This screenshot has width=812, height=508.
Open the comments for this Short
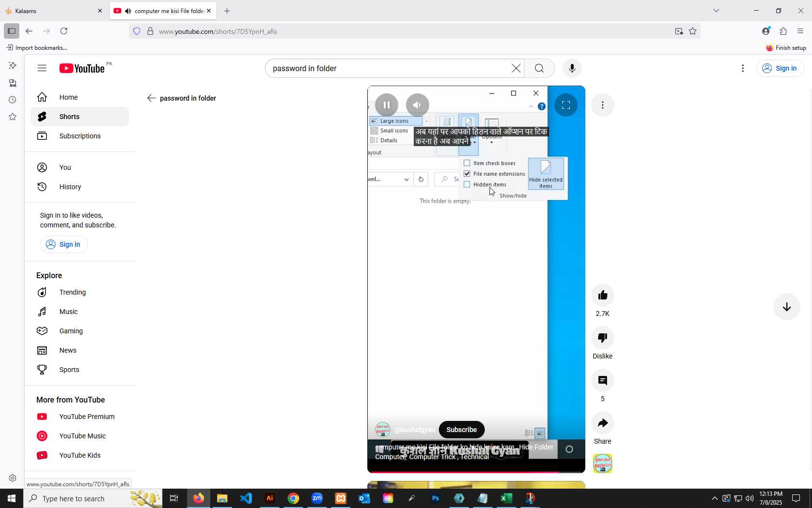[x=603, y=380]
